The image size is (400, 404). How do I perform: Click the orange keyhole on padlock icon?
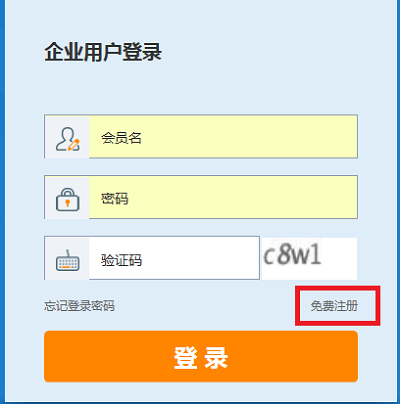68,202
